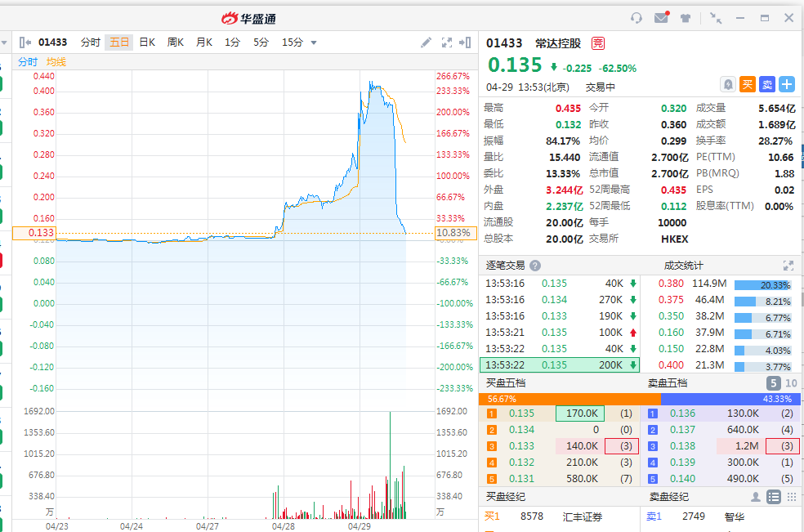Click the 华盛通 logo in title bar
Viewport: 804px width, 532px height.
[x=248, y=19]
